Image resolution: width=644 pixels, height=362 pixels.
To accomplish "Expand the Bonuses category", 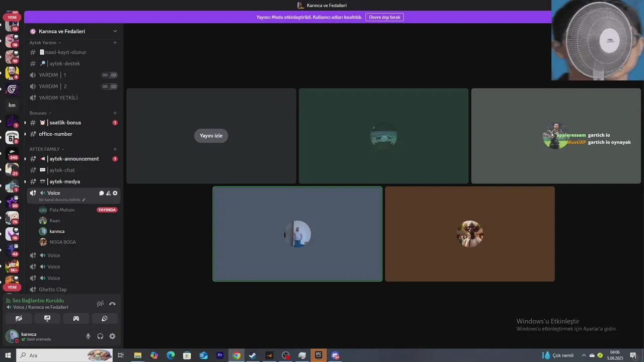I will coord(40,113).
